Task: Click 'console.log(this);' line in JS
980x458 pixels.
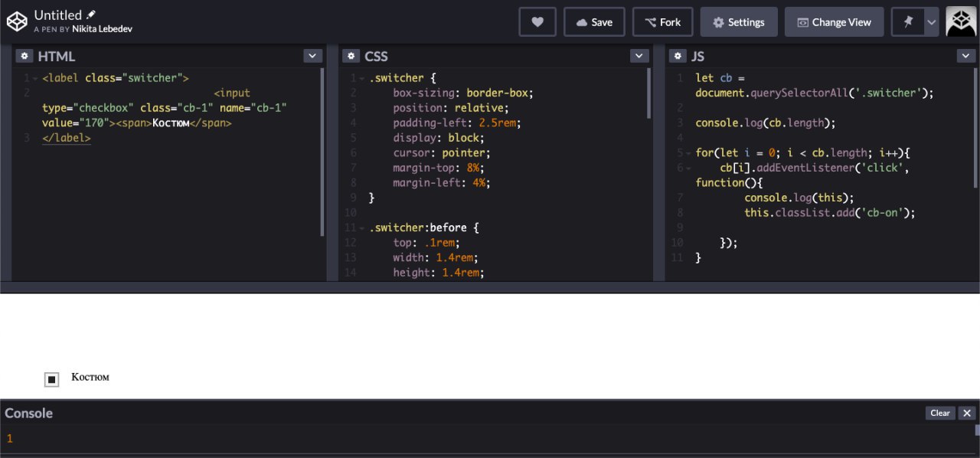Action: click(x=799, y=198)
